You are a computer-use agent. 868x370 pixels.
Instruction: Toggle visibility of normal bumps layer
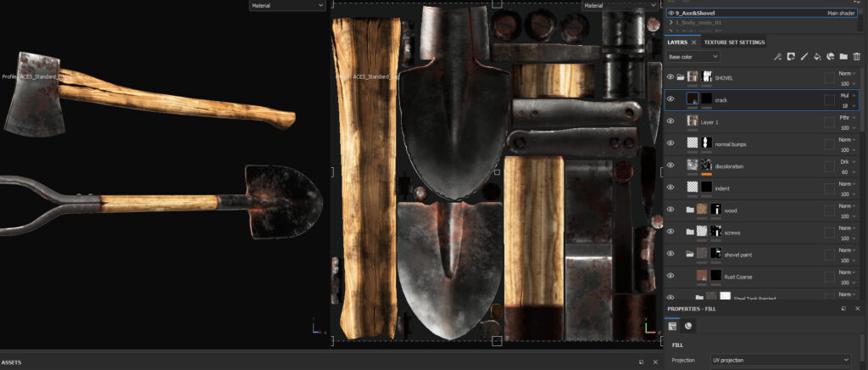(670, 143)
